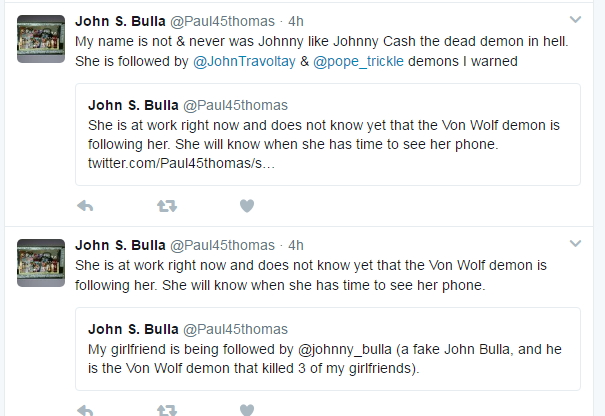This screenshot has height=416, width=605.
Task: Click the first tweet's profile avatar
Action: click(x=41, y=39)
